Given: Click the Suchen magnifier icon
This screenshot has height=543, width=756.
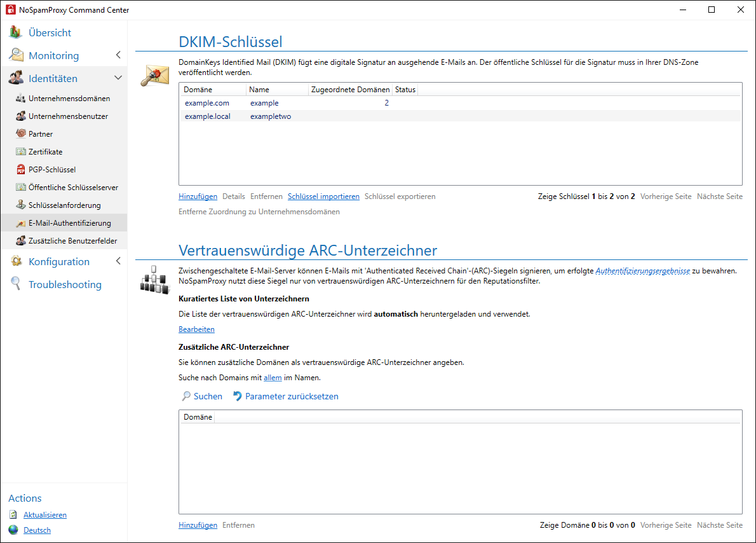Looking at the screenshot, I should (186, 396).
